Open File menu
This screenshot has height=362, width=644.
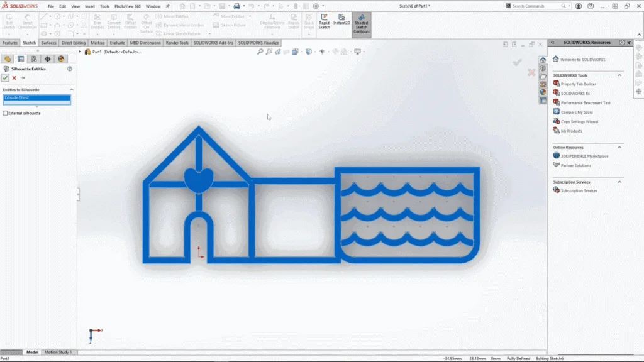(51, 6)
